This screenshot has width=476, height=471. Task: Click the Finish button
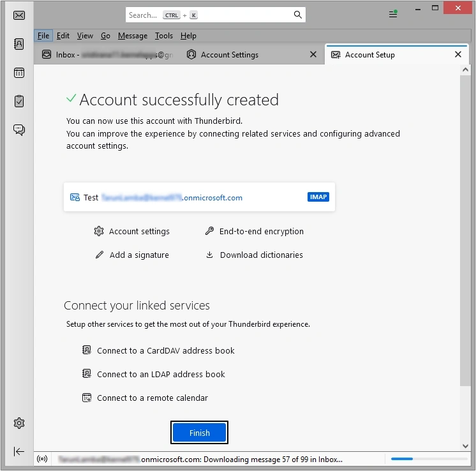click(199, 432)
